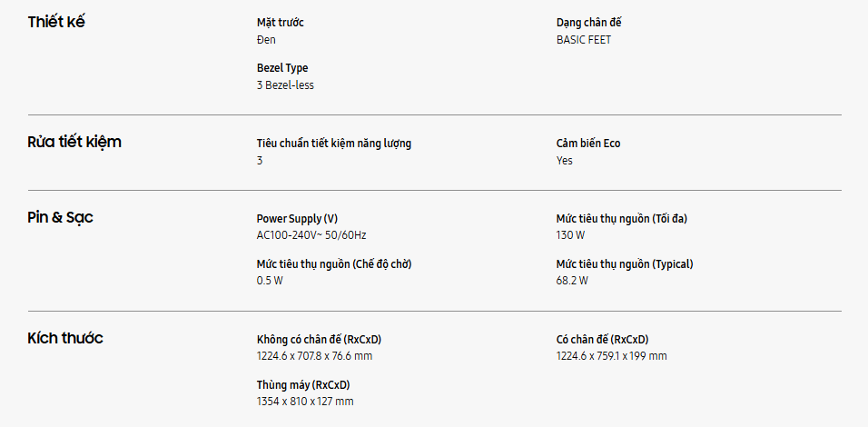Click the Thiết kế section heading
868x427 pixels.
56,22
